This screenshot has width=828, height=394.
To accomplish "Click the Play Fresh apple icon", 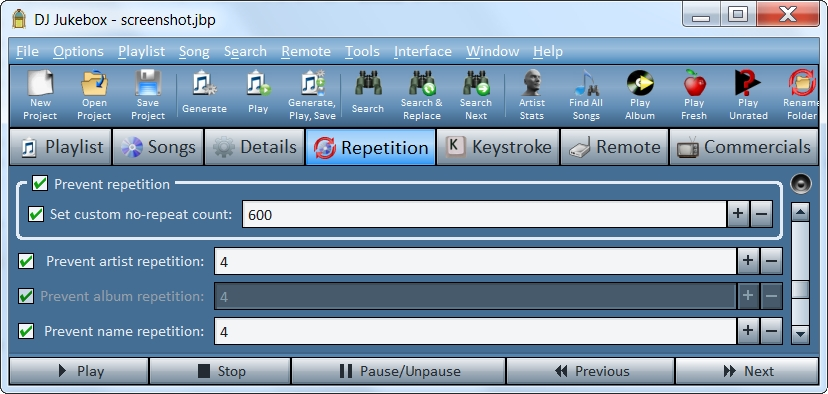I will click(x=694, y=83).
